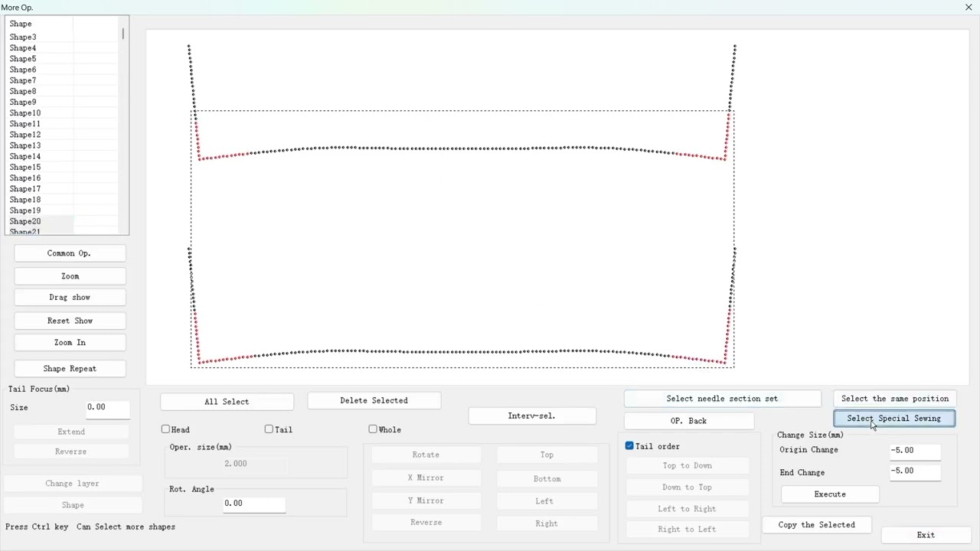Select Shape7 in the list
Image resolution: width=980 pixels, height=551 pixels.
click(x=23, y=80)
